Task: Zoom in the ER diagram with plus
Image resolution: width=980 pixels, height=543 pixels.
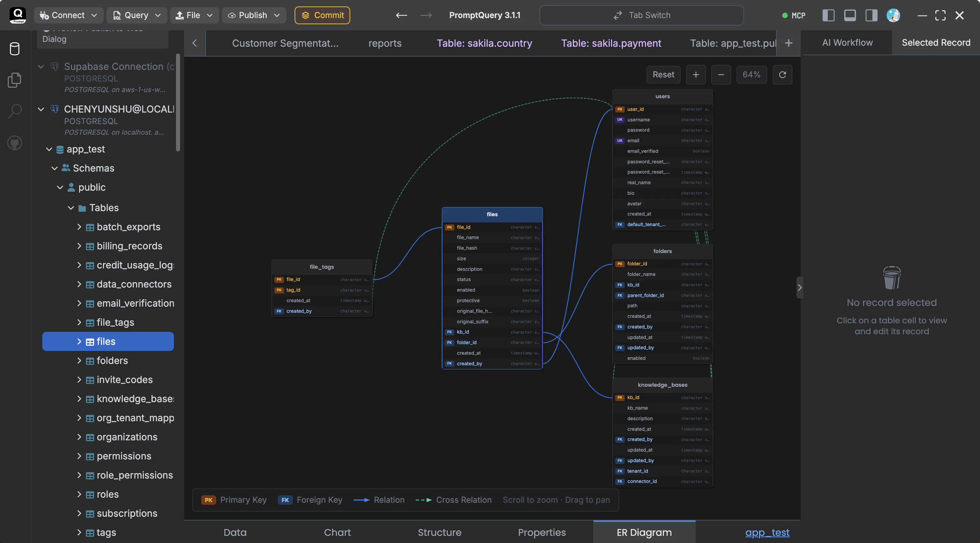Action: pos(695,75)
